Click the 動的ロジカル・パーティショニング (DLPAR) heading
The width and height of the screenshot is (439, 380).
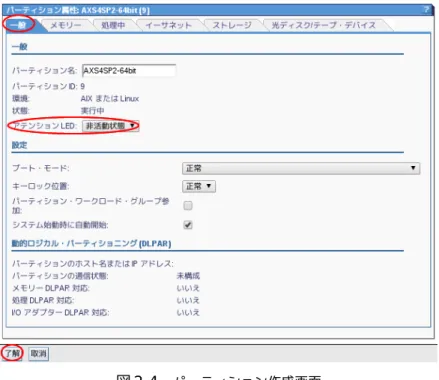pos(91,244)
